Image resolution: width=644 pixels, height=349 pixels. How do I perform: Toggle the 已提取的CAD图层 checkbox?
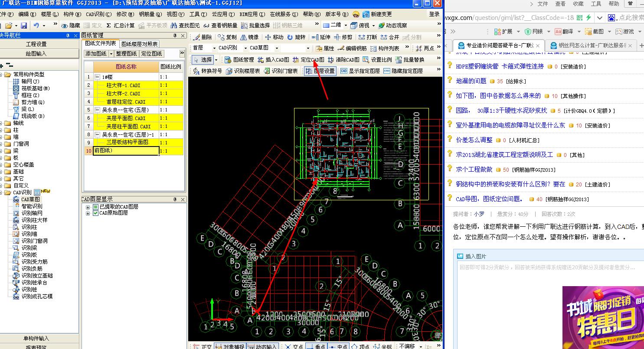(x=96, y=207)
